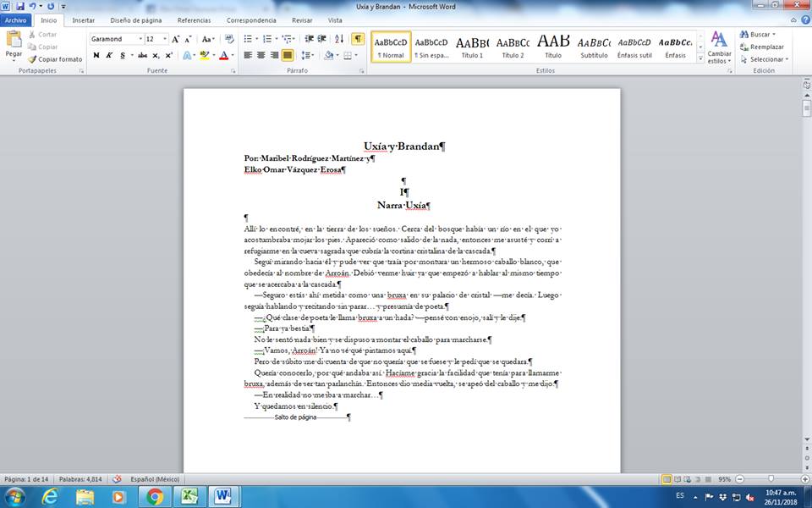The image size is (812, 508).
Task: Click the Copiar formato brush
Action: pyautogui.click(x=55, y=59)
